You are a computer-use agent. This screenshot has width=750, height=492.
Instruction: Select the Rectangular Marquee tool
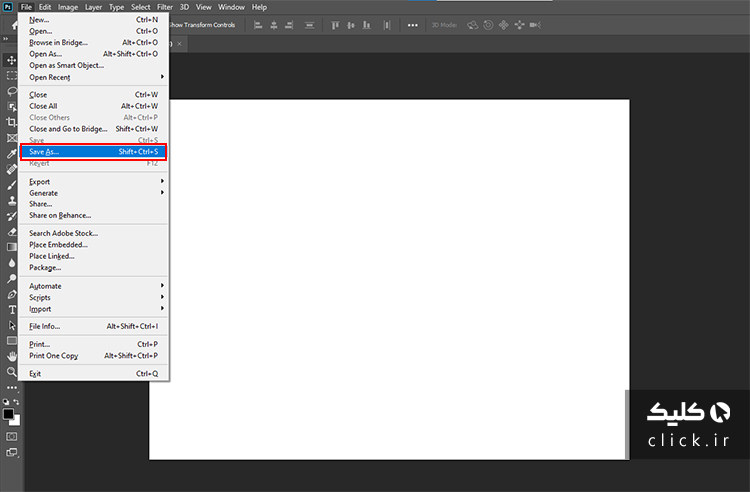pyautogui.click(x=11, y=76)
